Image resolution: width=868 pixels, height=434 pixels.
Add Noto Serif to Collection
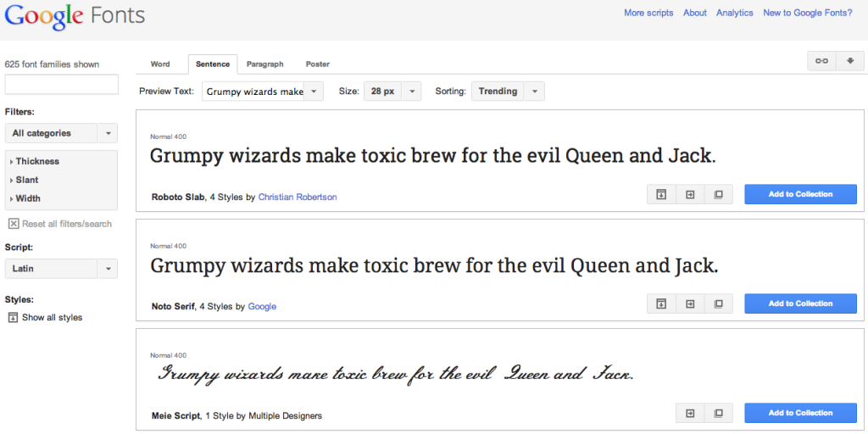[x=800, y=303]
